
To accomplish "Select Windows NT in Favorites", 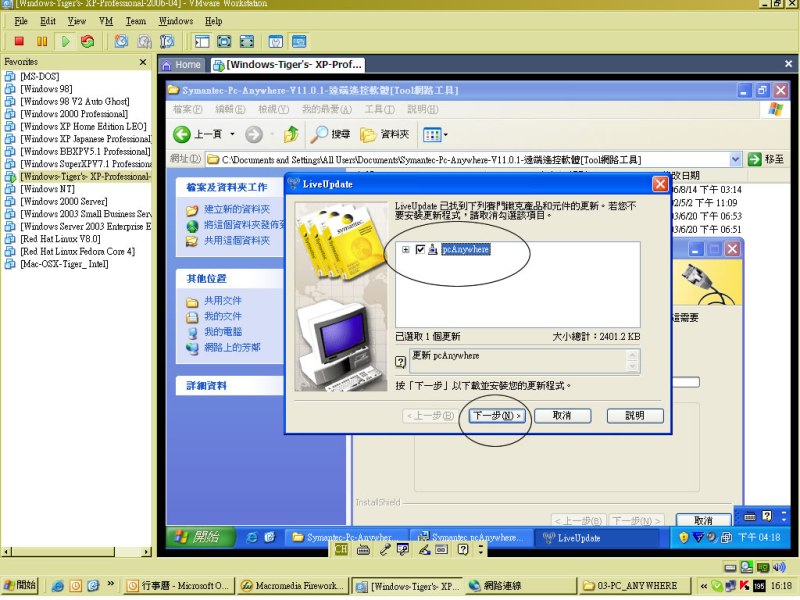I will [x=47, y=189].
